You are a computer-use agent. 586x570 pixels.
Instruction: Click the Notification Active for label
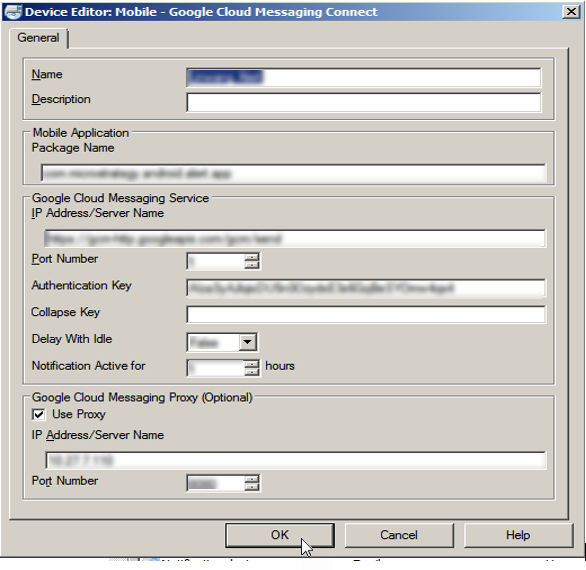pyautogui.click(x=89, y=366)
